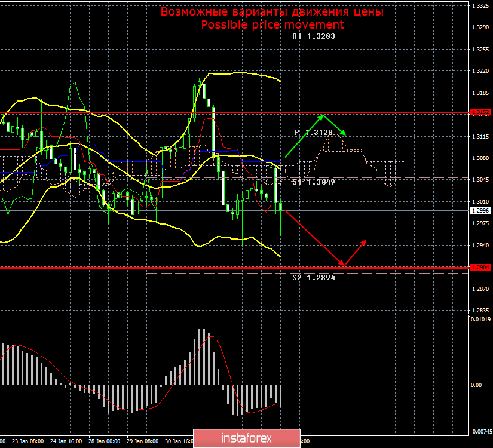Click the 23 Jan 08:00 time axis label
The image size is (493, 448).
(x=29, y=442)
